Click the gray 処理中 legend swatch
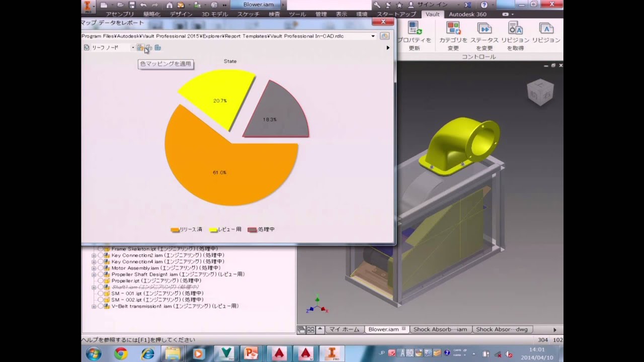This screenshot has height=362, width=644. click(x=252, y=230)
